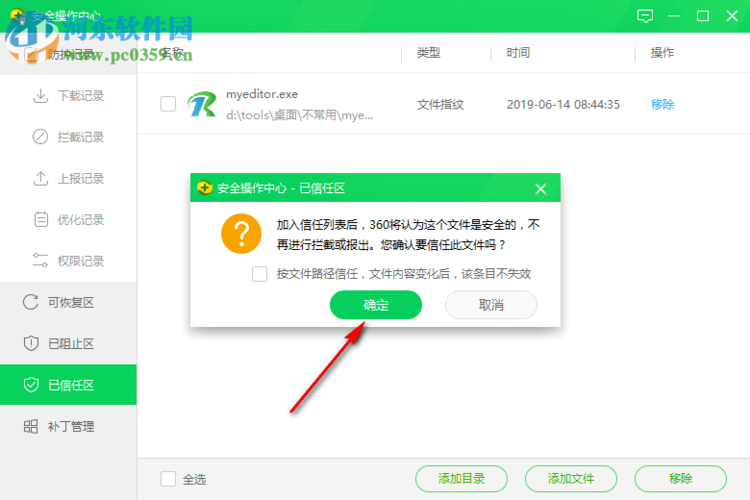Close the 已信任区 confirmation dialog

[x=540, y=189]
